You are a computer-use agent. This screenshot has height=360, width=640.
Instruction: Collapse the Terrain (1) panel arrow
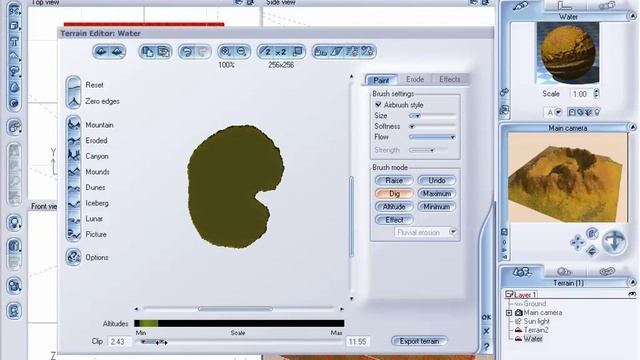(632, 282)
